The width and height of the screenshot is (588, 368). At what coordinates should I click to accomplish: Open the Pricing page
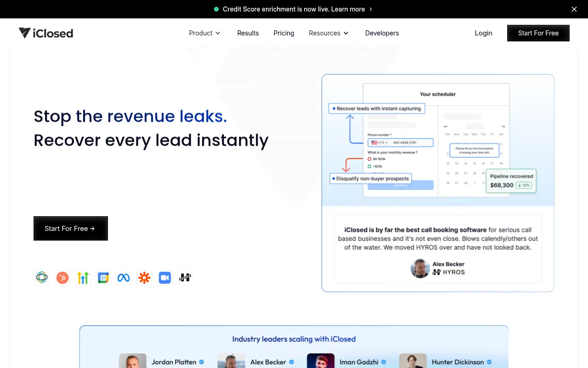284,33
